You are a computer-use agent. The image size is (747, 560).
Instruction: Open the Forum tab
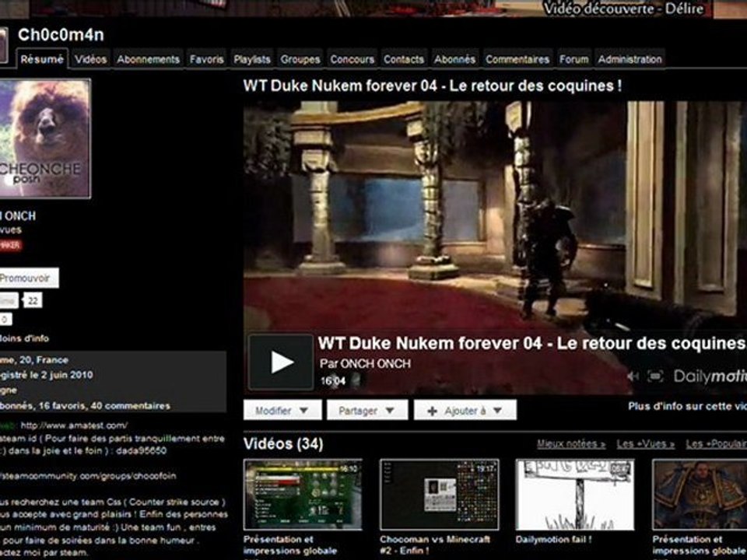tap(573, 60)
